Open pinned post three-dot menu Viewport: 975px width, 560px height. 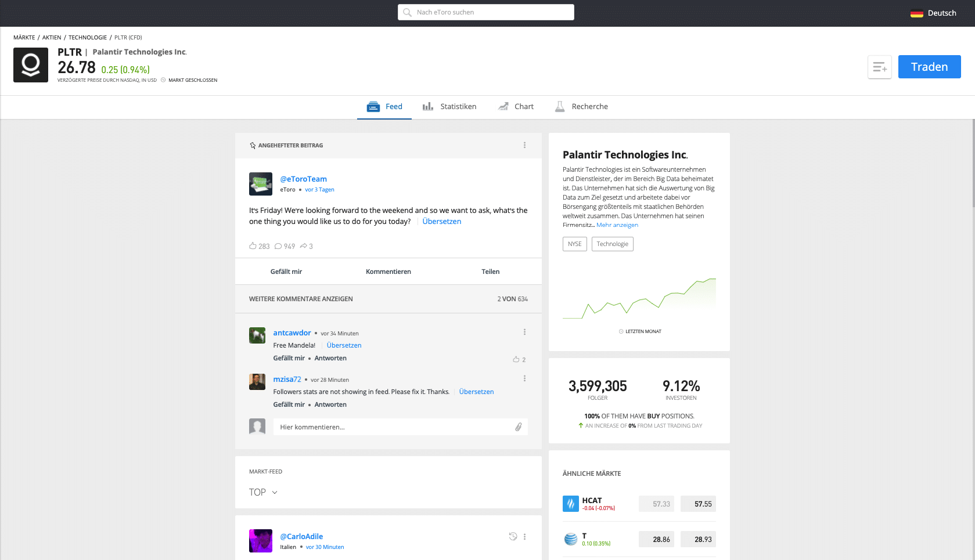524,145
